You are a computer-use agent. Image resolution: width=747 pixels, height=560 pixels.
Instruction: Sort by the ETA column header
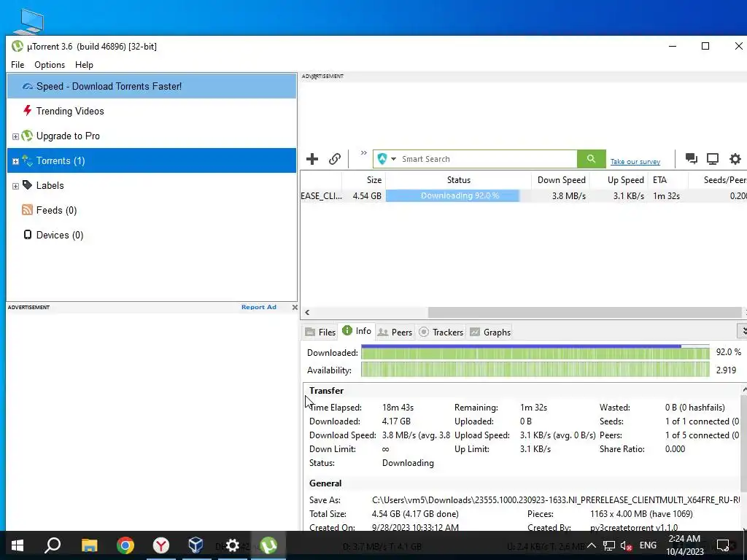668,180
